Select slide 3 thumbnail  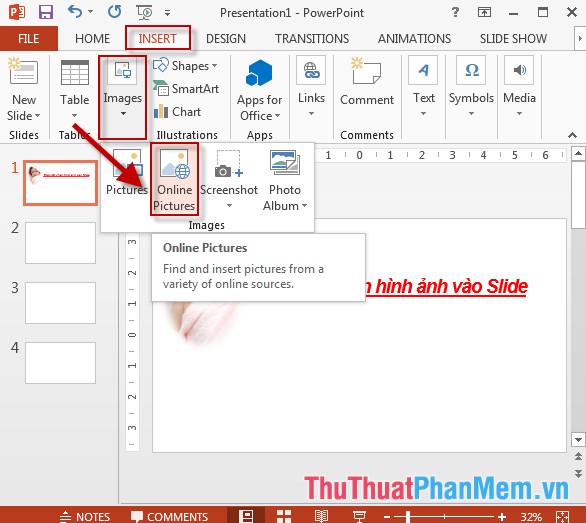point(61,303)
